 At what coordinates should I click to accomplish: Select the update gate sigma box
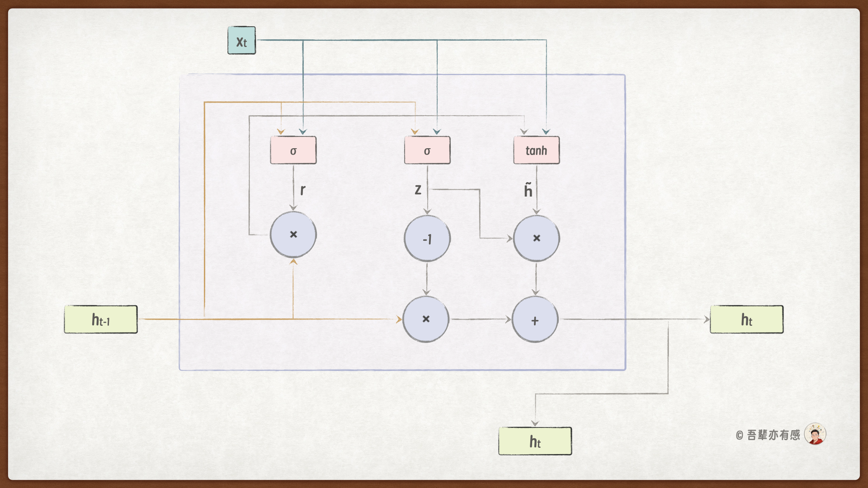coord(427,150)
